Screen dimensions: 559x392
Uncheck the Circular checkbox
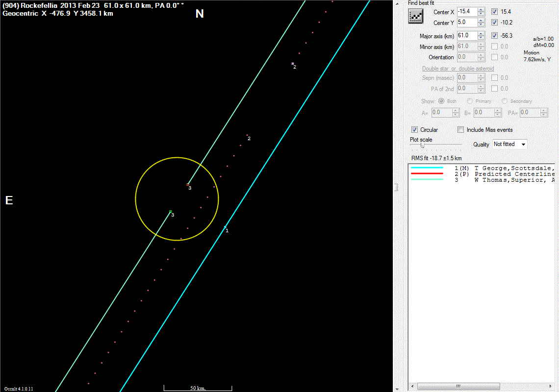[415, 130]
